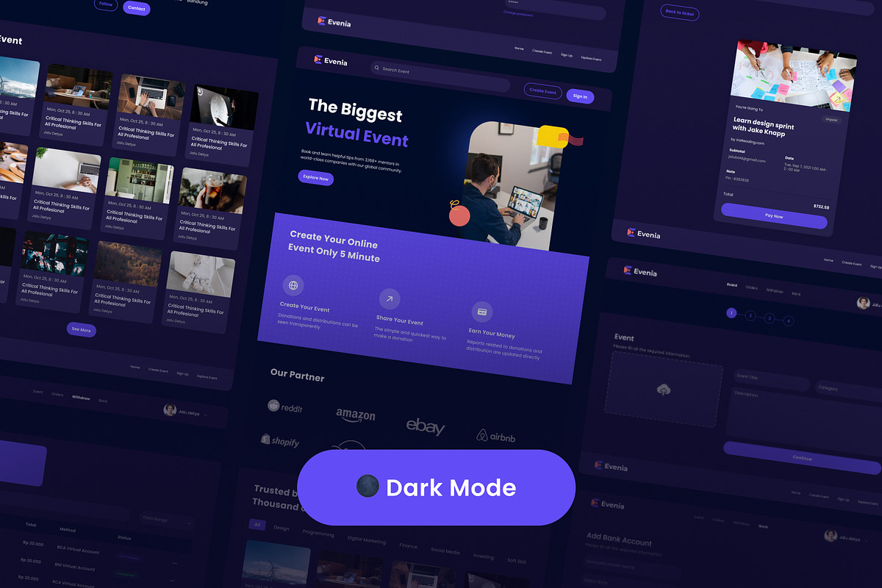882x588 pixels.
Task: Open Jalu detya account dropdown chevron
Action: [x=206, y=415]
